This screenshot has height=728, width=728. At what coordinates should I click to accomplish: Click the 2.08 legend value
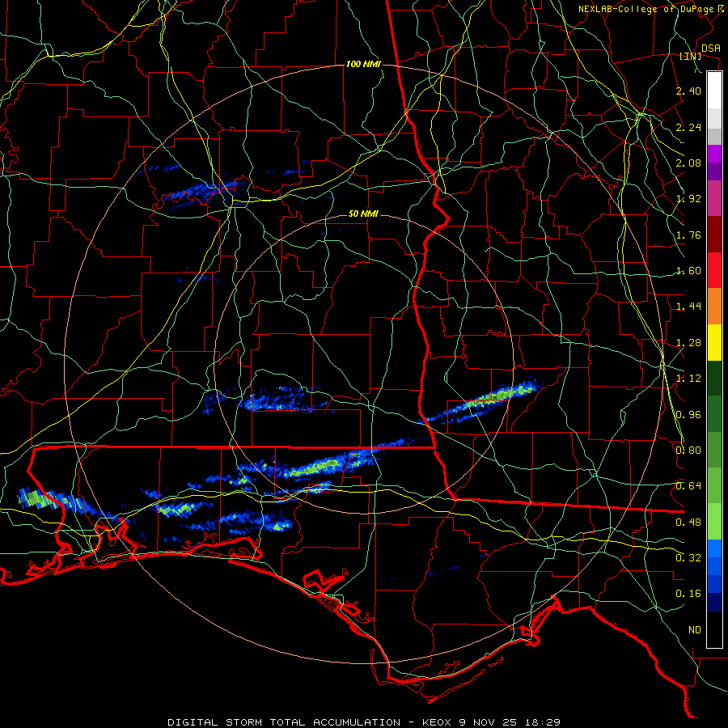[x=688, y=163]
